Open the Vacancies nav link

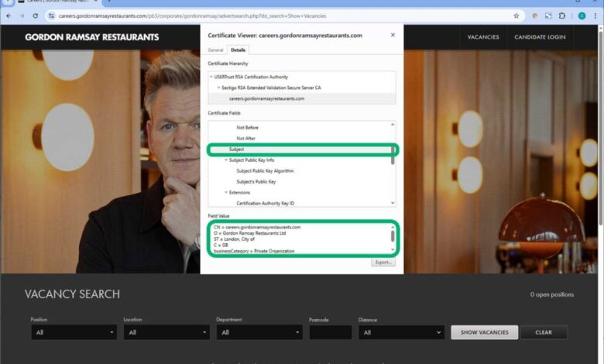click(483, 37)
